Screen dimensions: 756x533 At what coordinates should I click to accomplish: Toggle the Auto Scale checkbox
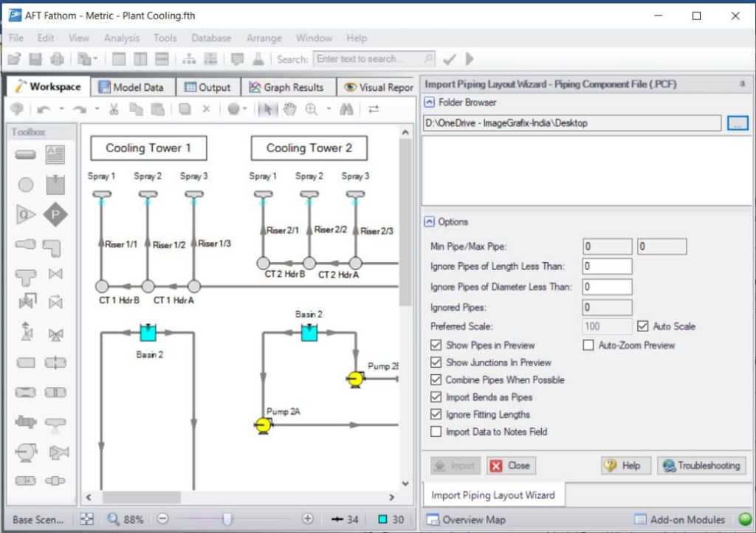click(x=643, y=326)
